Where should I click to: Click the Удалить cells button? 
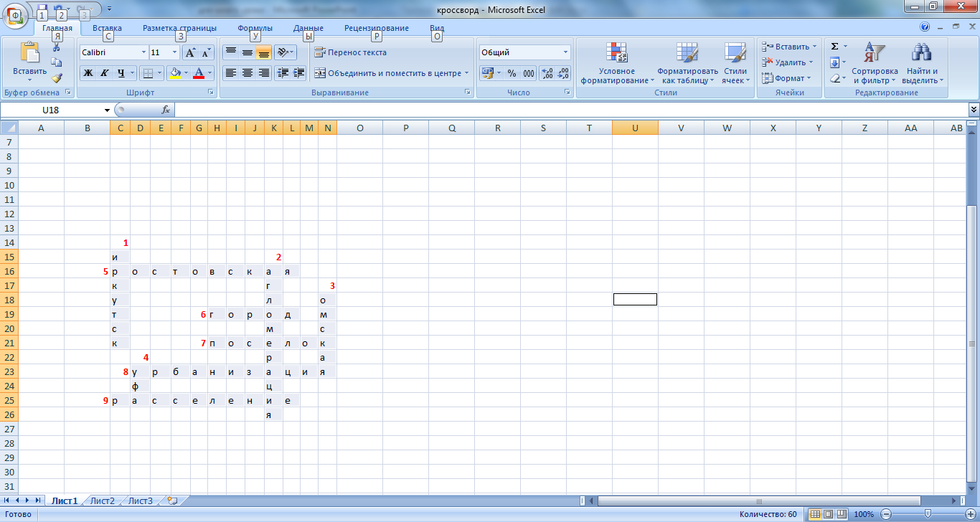point(788,62)
